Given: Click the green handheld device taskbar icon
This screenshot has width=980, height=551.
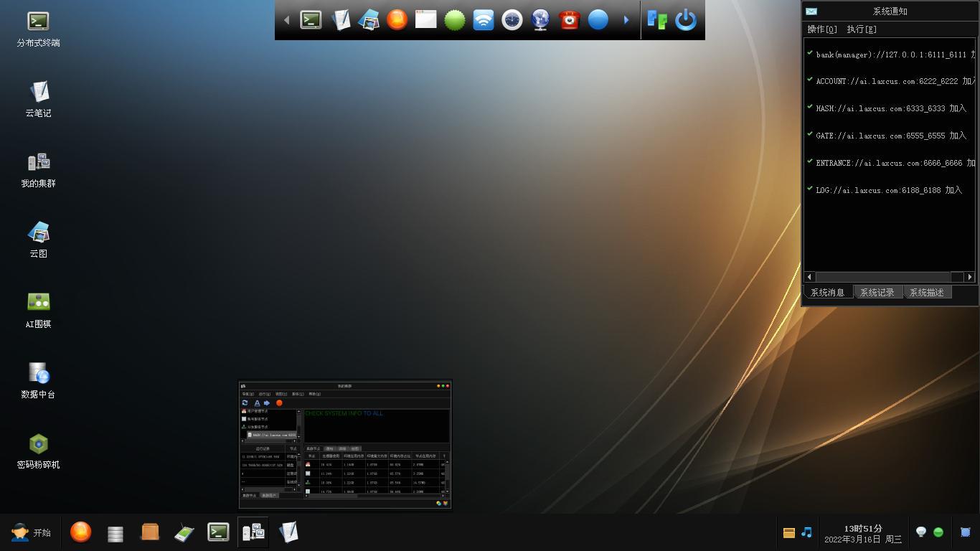Looking at the screenshot, I should coord(184,533).
